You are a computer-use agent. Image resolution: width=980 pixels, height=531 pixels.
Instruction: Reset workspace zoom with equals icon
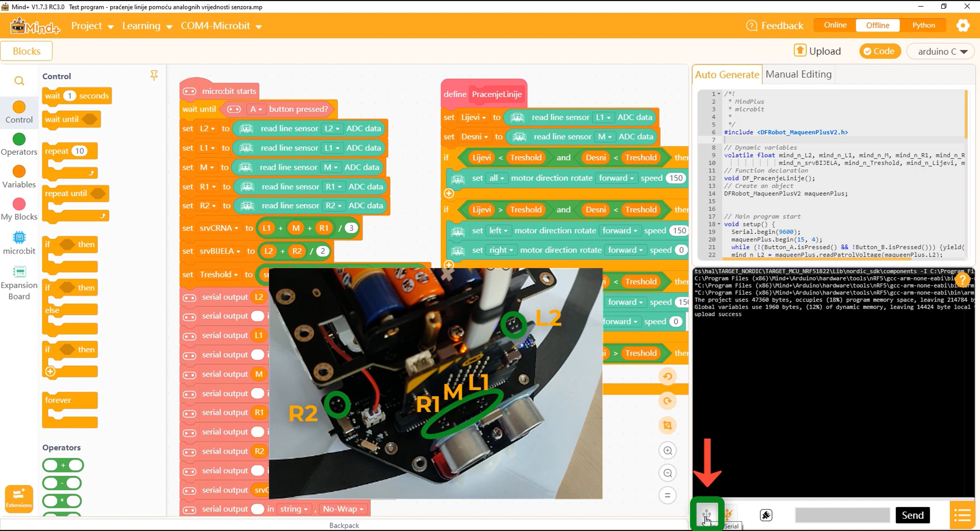[668, 495]
